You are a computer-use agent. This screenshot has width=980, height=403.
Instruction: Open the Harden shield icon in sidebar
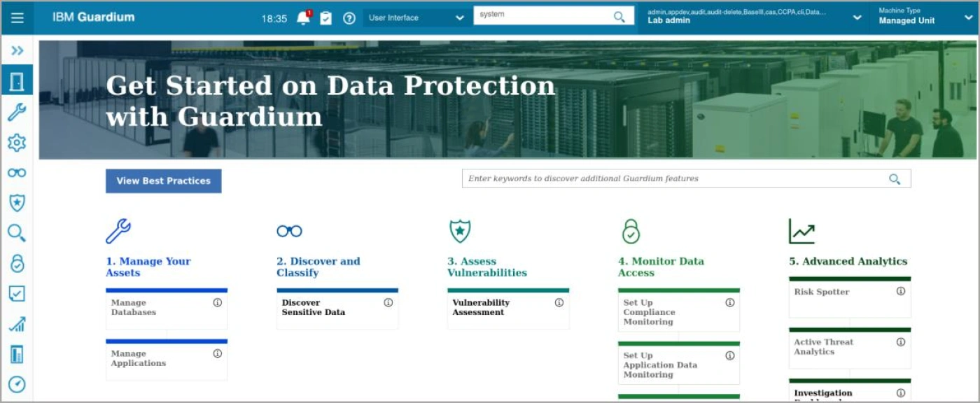17,203
